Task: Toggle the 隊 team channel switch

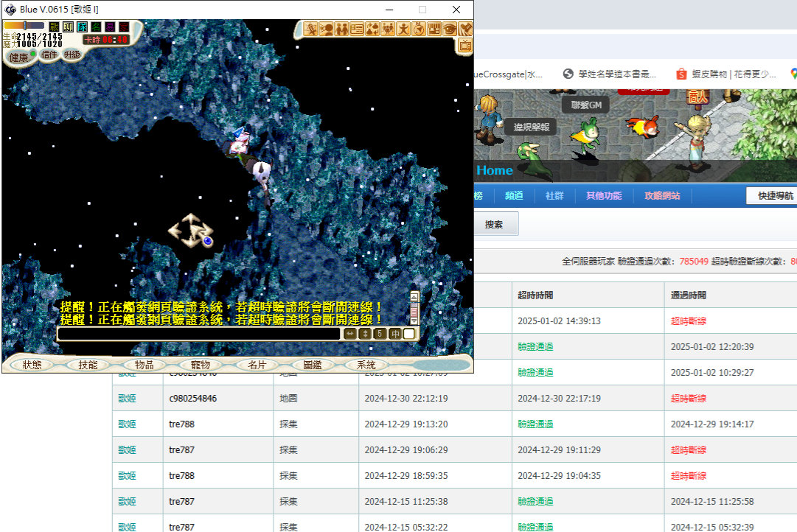Action: [83, 27]
